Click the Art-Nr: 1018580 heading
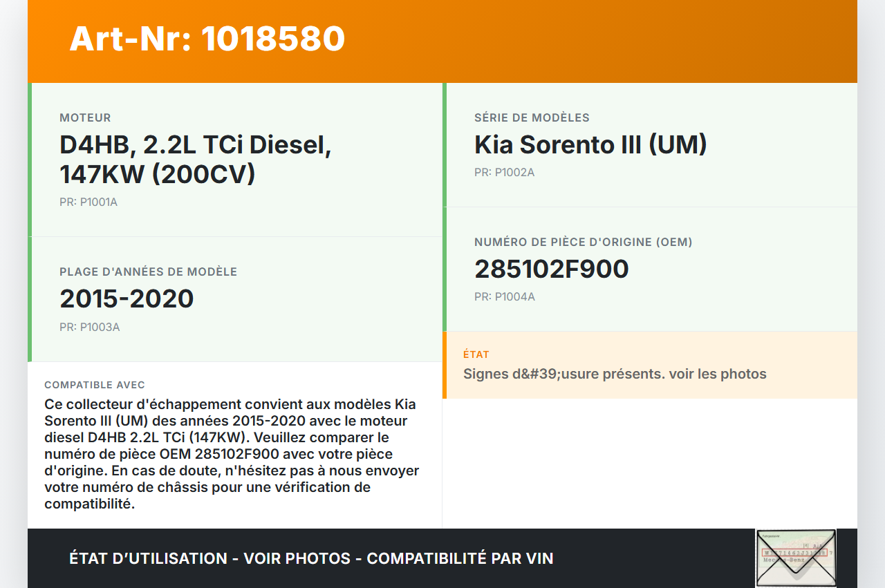This screenshot has width=885, height=588. [207, 39]
